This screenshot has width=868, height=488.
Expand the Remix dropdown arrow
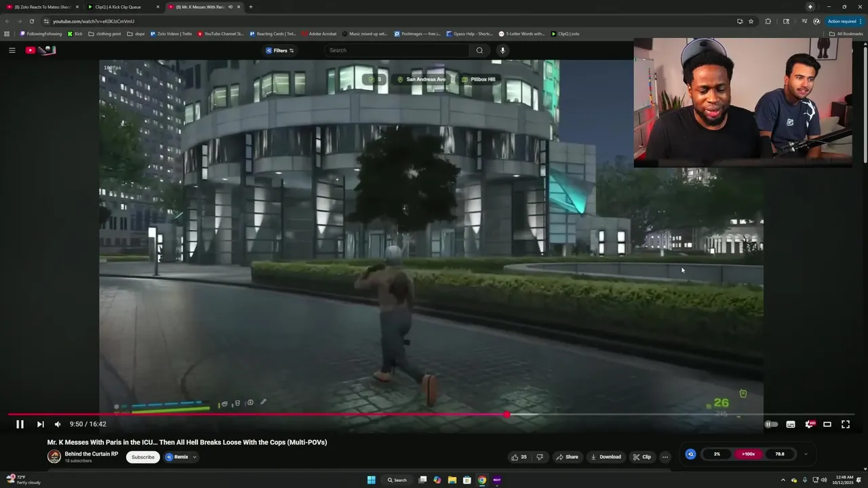pos(195,457)
